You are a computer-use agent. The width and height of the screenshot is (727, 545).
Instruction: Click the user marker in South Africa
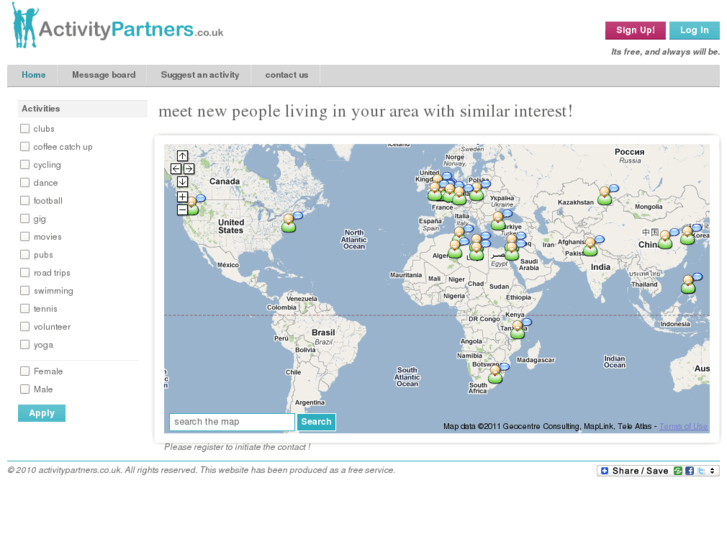coord(495,374)
